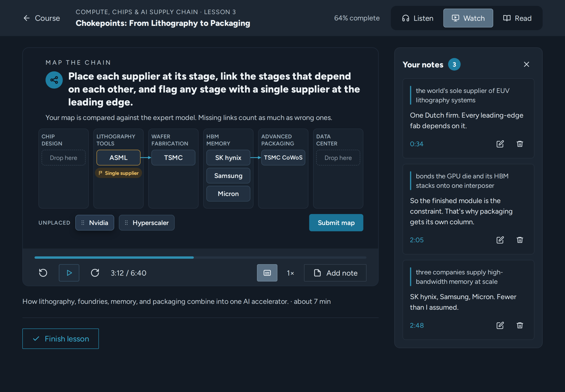Switch to Read mode
The height and width of the screenshot is (392, 565).
click(x=517, y=18)
